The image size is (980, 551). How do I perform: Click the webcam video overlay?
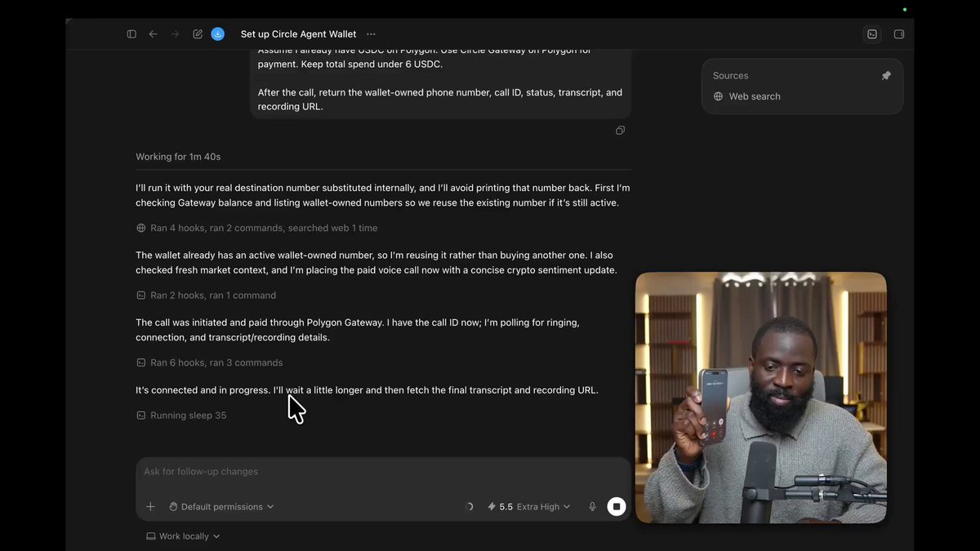761,398
